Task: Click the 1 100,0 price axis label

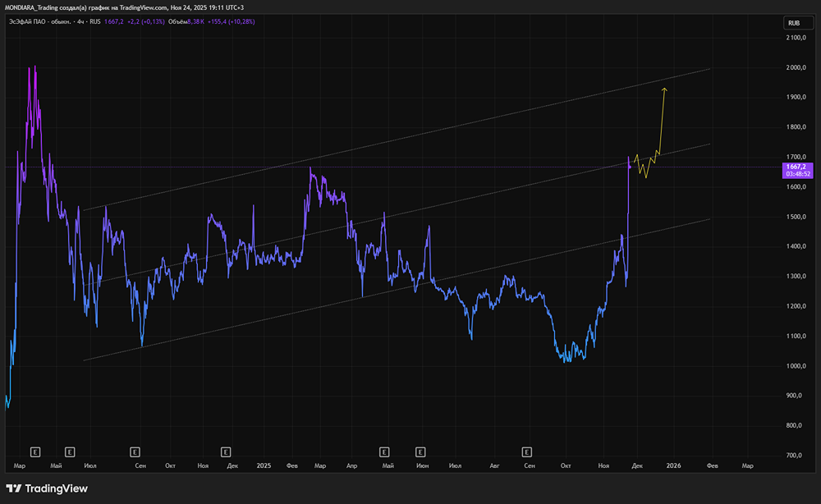Action: tap(796, 336)
